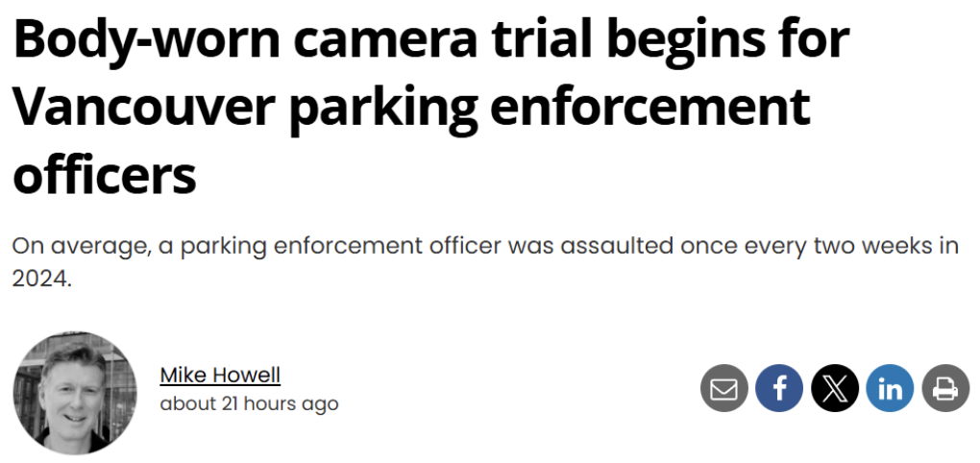The height and width of the screenshot is (463, 980).
Task: Share the article on LinkedIn
Action: pyautogui.click(x=890, y=389)
